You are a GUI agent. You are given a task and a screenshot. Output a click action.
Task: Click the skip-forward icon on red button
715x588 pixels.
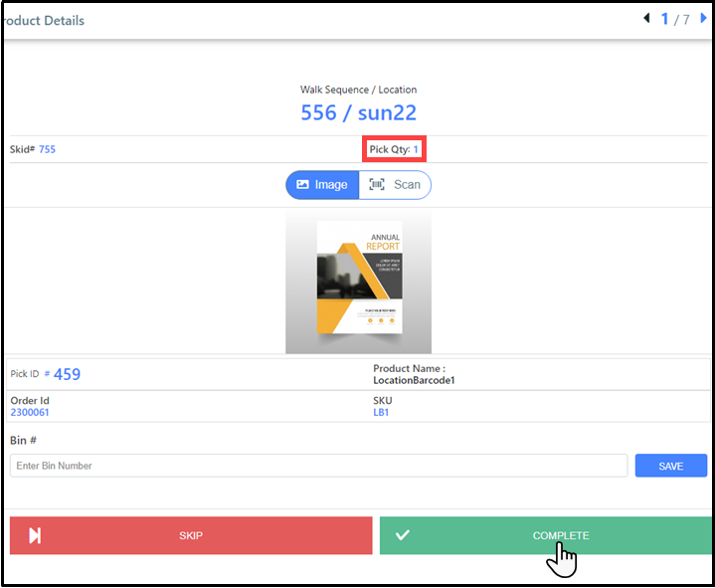tap(35, 535)
